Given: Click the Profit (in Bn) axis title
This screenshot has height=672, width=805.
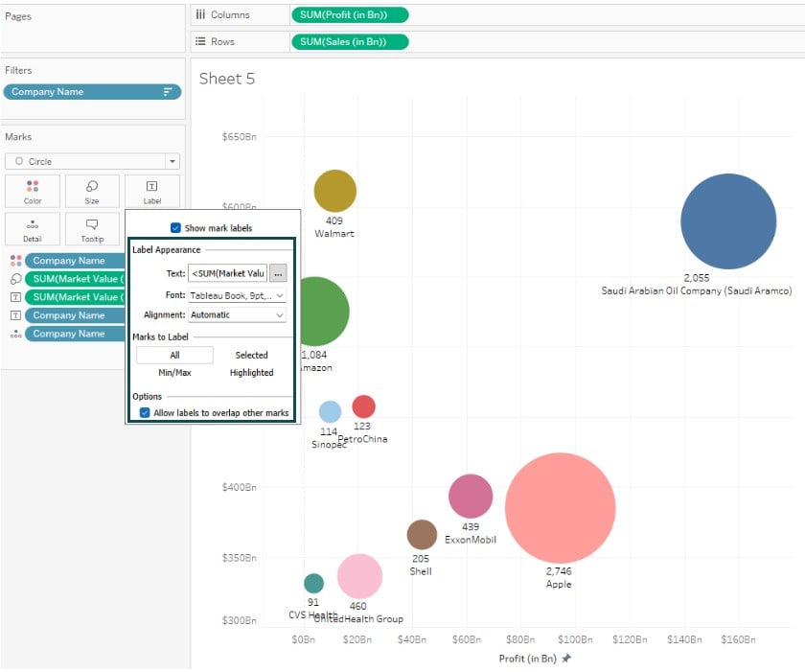Looking at the screenshot, I should point(528,659).
